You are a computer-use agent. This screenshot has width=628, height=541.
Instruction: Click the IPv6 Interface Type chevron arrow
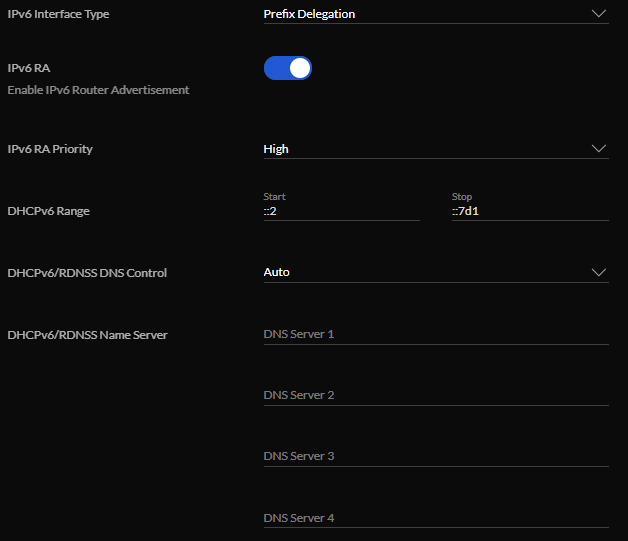(599, 14)
